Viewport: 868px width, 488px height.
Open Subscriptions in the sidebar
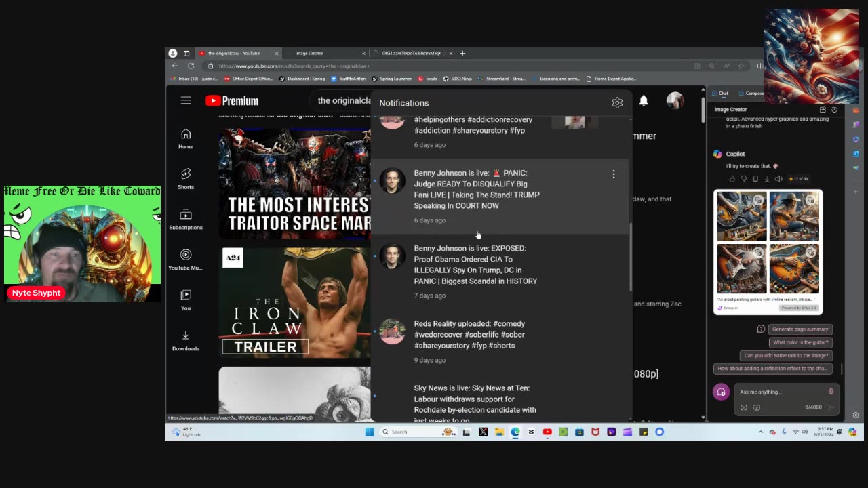pos(186,219)
